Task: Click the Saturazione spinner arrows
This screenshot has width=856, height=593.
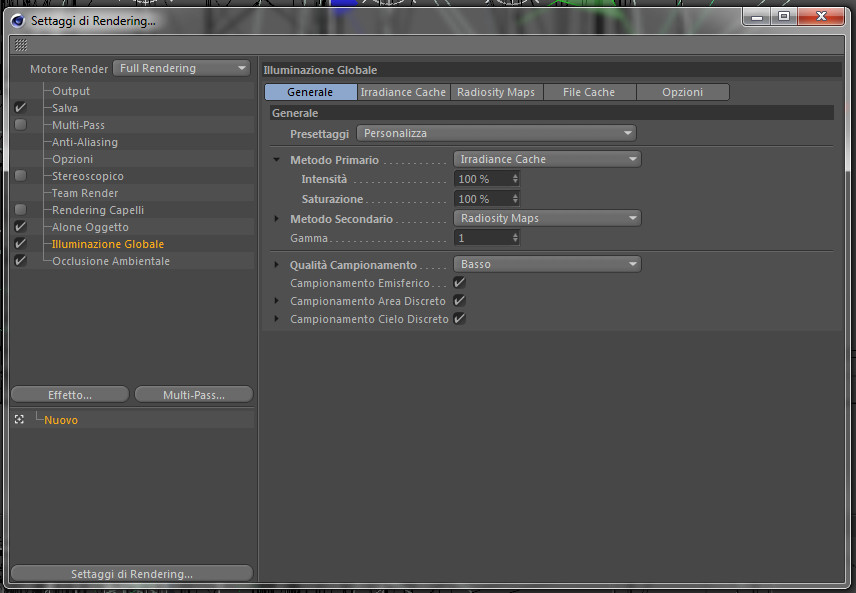Action: pyautogui.click(x=515, y=199)
